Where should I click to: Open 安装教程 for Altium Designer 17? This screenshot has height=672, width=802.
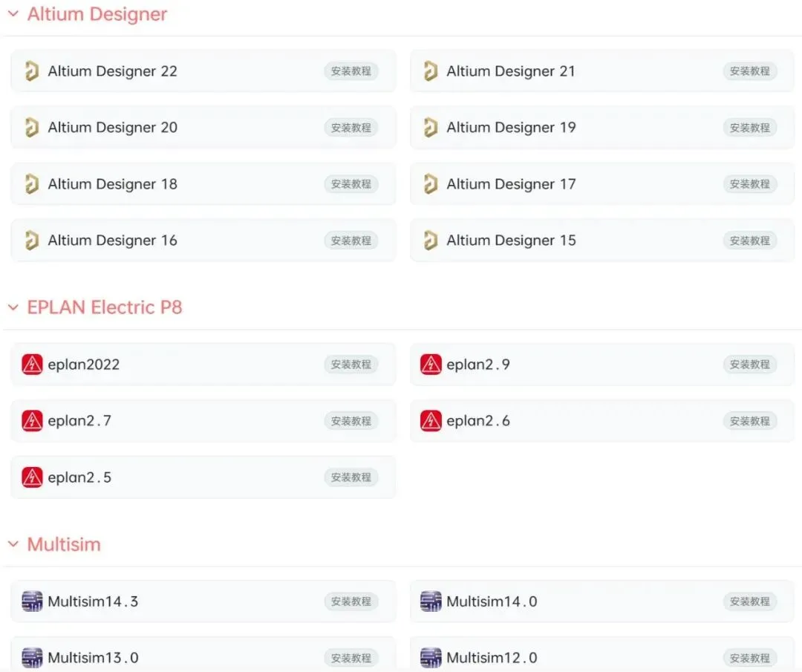point(750,184)
